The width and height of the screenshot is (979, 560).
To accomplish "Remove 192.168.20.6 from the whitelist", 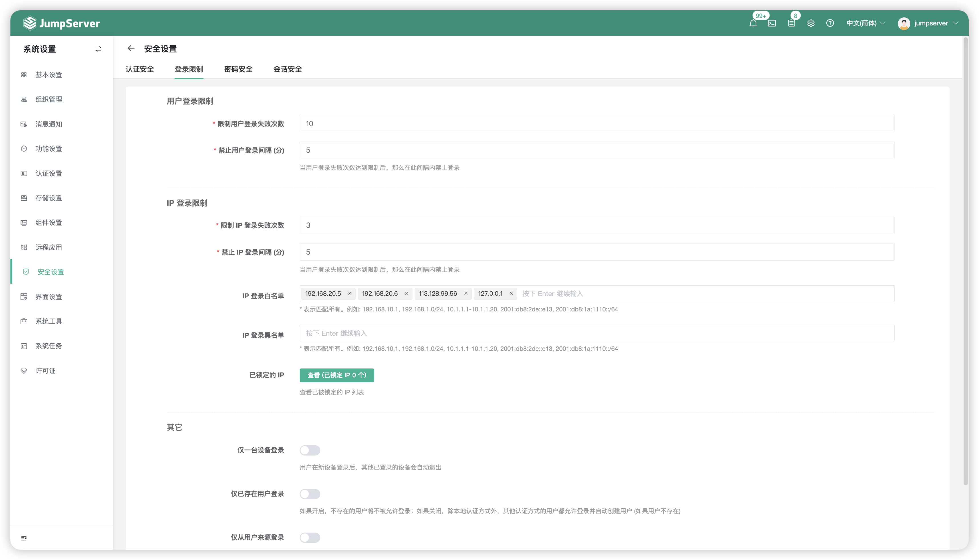I will coord(406,293).
